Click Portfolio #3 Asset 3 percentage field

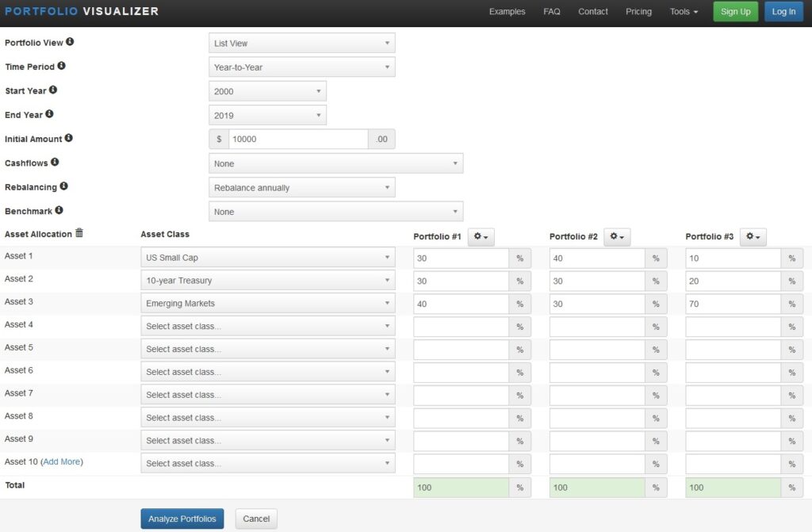[x=733, y=304]
